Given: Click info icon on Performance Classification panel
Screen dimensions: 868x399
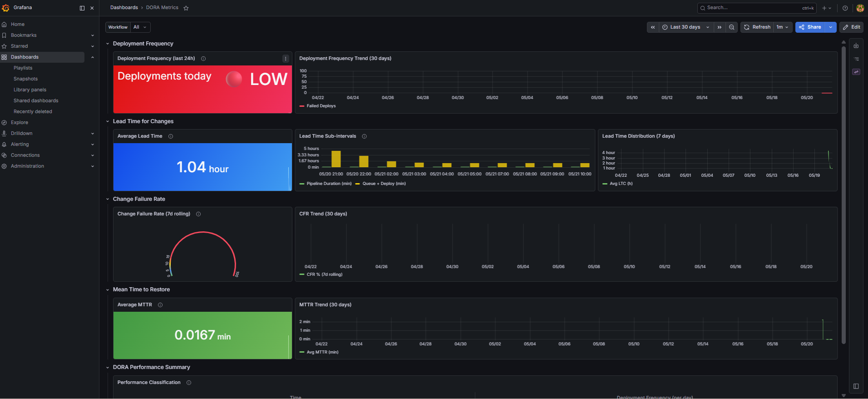Looking at the screenshot, I should point(189,383).
